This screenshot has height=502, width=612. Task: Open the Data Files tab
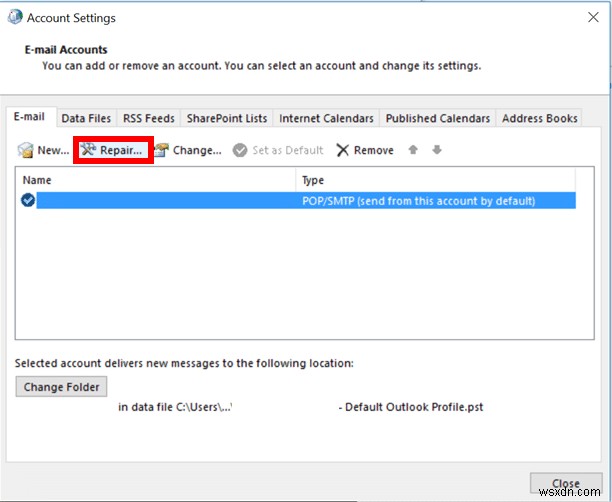click(86, 118)
